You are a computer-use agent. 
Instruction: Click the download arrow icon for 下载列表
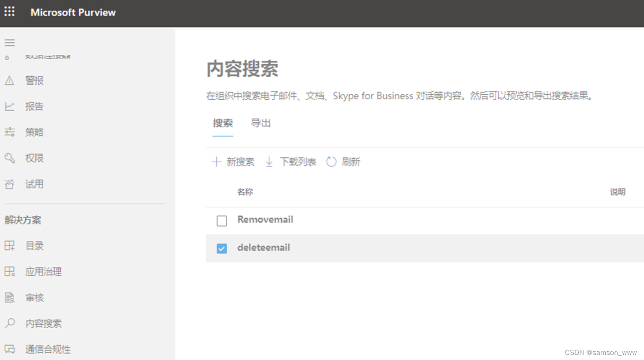(x=269, y=162)
